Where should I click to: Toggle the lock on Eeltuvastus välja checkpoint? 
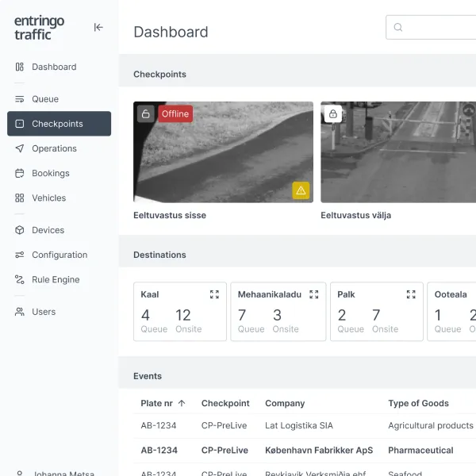click(x=332, y=113)
